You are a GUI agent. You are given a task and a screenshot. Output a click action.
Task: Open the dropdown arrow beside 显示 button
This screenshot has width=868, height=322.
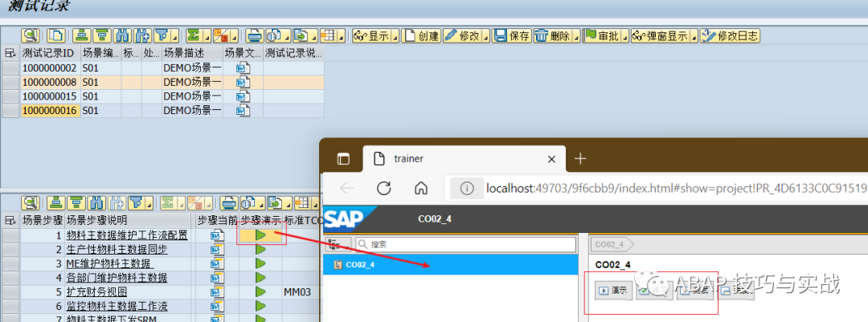[395, 36]
